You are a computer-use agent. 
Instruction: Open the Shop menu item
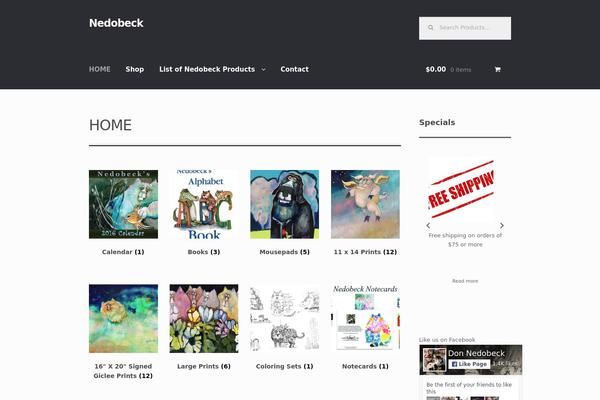[135, 69]
